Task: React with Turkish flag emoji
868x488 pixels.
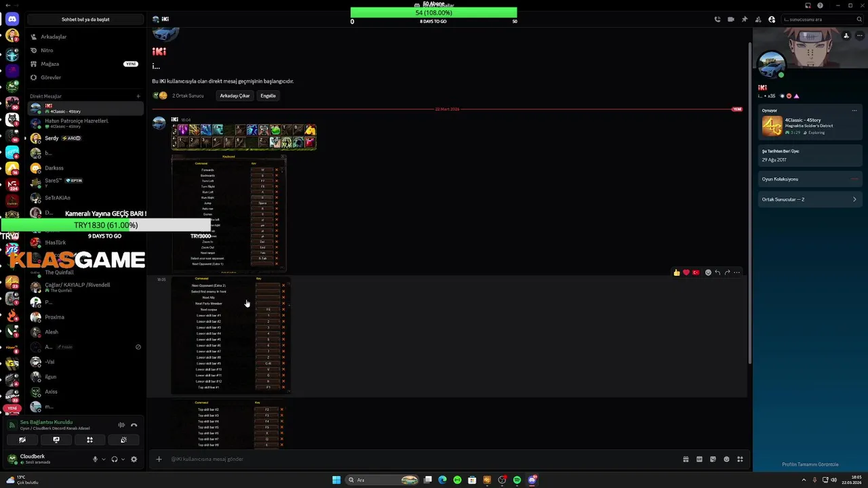Action: (x=696, y=272)
